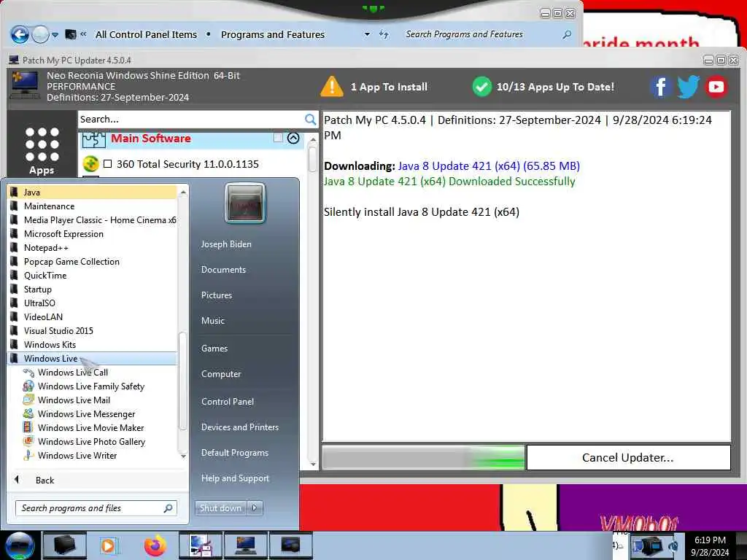Click the 360 Total Security app icon
This screenshot has height=560, width=747.
pos(90,164)
